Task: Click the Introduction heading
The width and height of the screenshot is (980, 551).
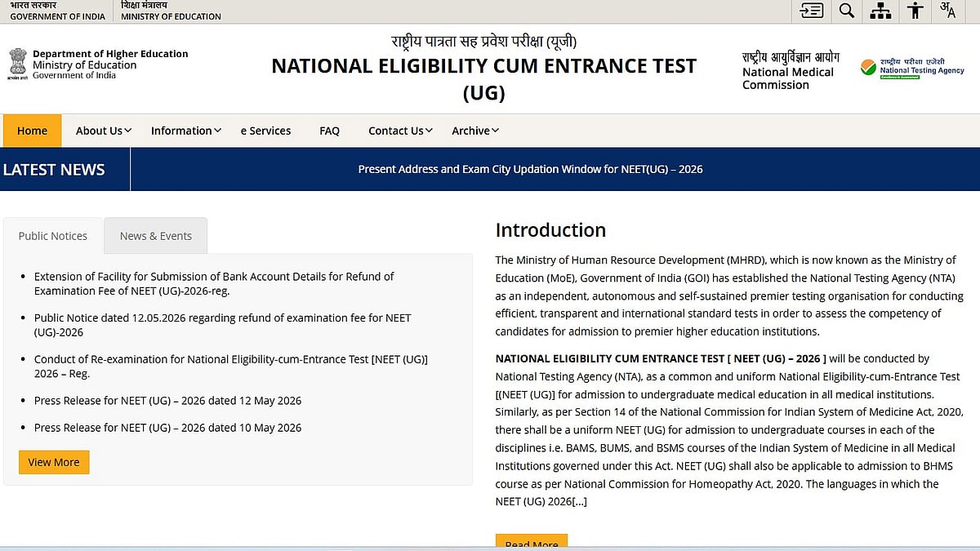Action: click(x=550, y=230)
